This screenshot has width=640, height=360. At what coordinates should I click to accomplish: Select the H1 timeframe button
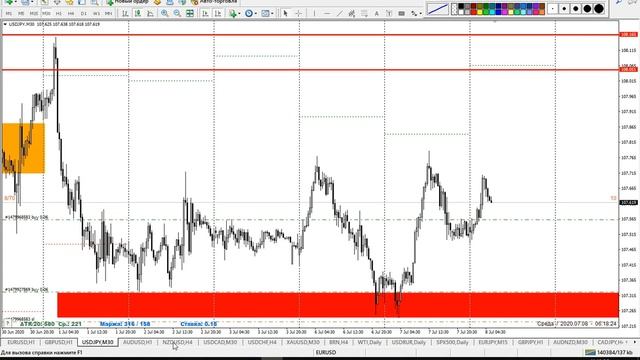[59, 13]
